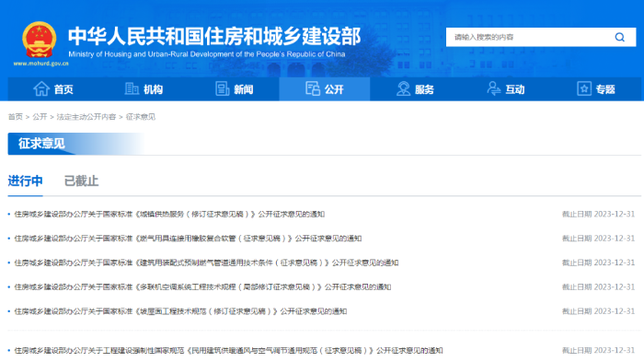Open the 建筑用装配式预制燃气管道 notice
644x362 pixels.
(x=207, y=263)
